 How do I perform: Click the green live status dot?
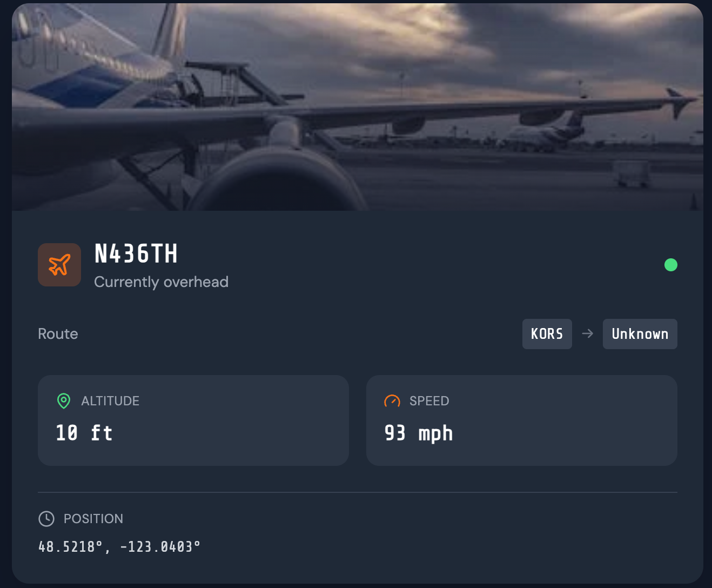coord(671,265)
